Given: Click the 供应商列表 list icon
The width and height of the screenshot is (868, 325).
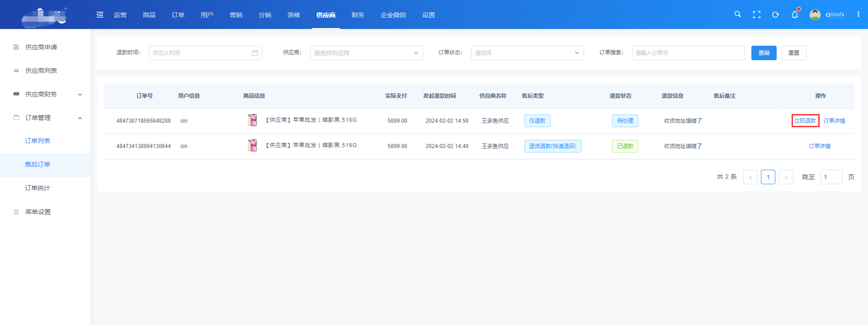Looking at the screenshot, I should 16,71.
